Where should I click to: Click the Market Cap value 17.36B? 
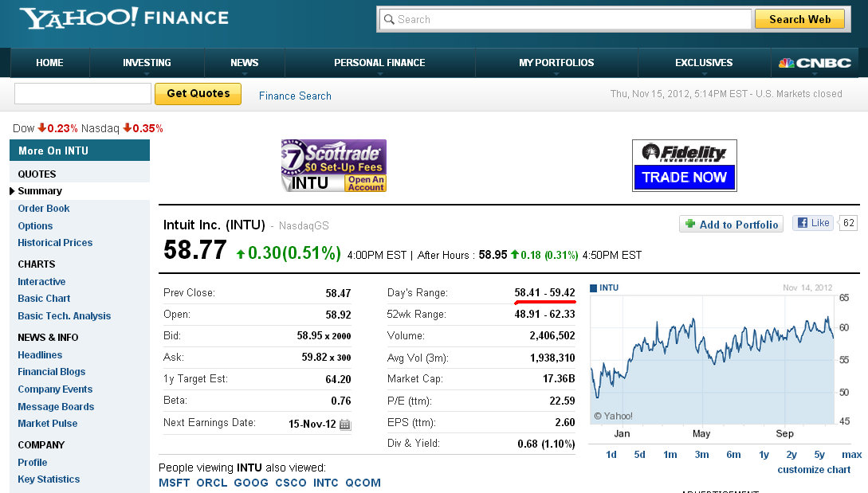[559, 379]
